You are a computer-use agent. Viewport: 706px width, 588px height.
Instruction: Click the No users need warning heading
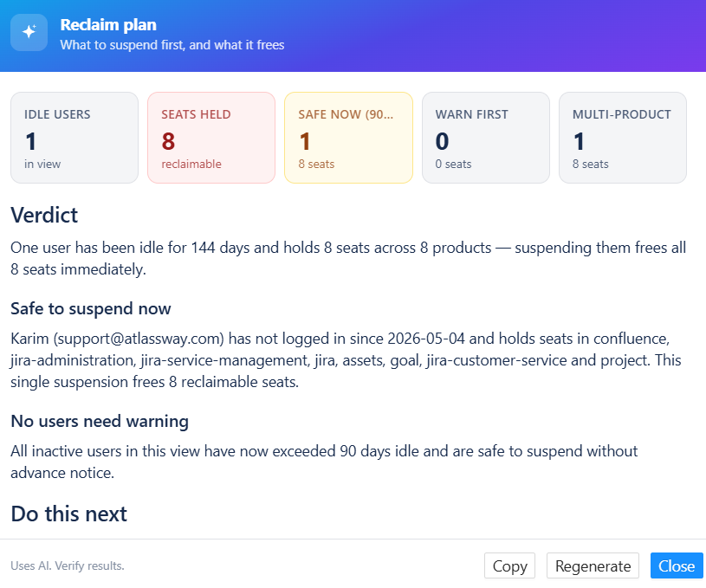tap(100, 422)
